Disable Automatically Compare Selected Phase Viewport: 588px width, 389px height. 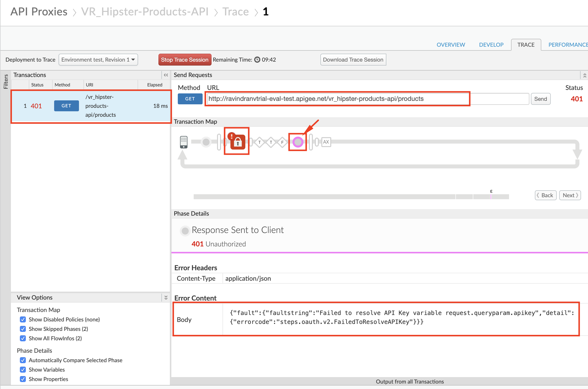pyautogui.click(x=23, y=360)
